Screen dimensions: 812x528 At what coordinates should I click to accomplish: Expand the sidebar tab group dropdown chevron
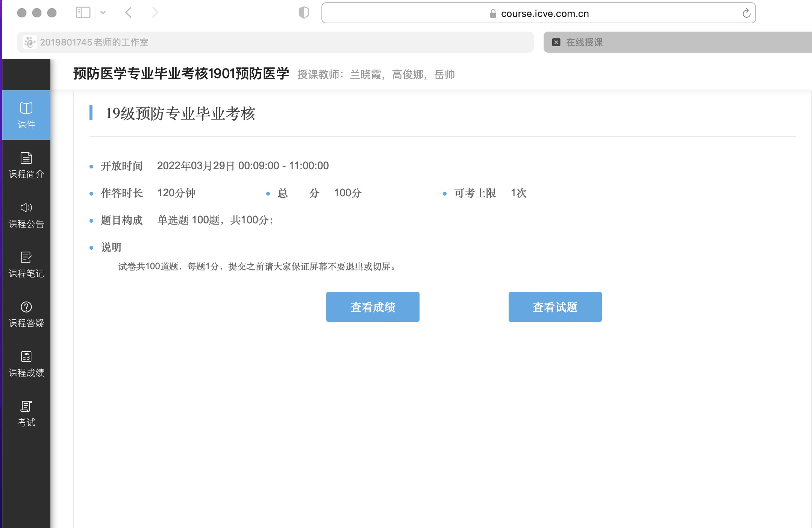coord(103,13)
